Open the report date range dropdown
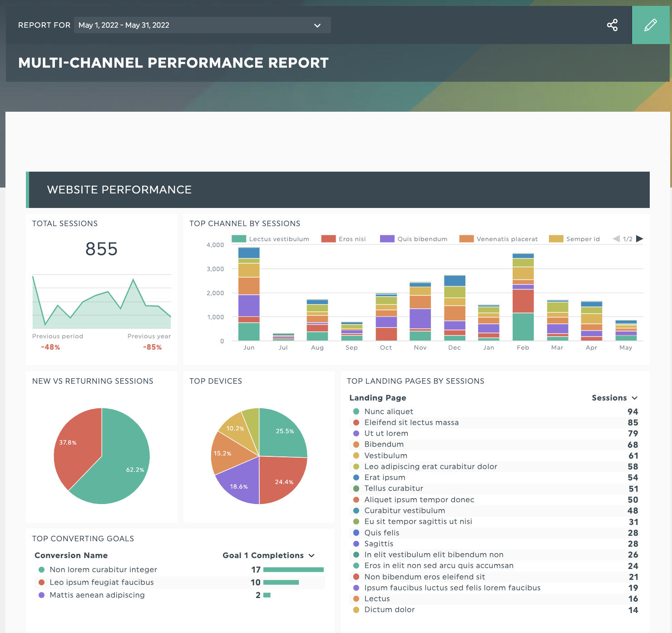 202,25
